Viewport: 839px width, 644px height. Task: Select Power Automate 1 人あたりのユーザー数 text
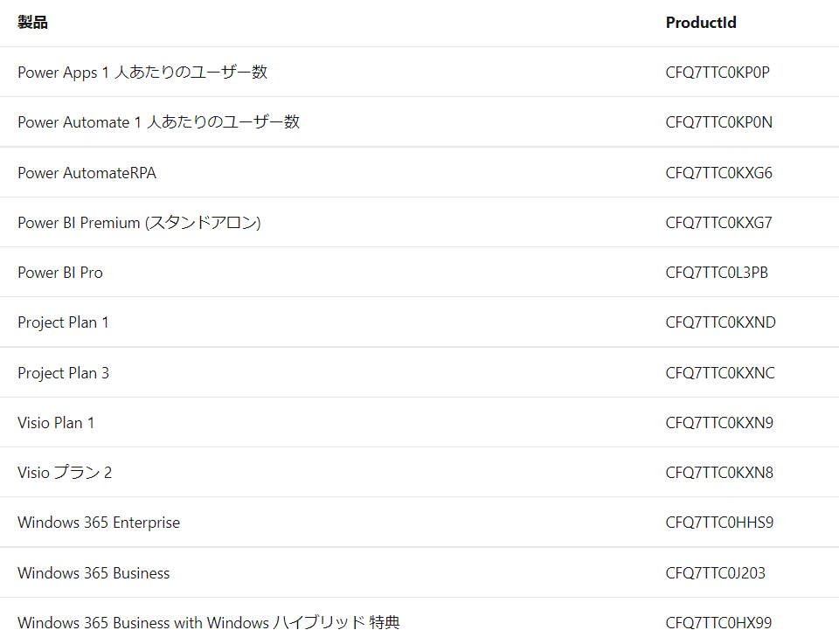coord(158,122)
